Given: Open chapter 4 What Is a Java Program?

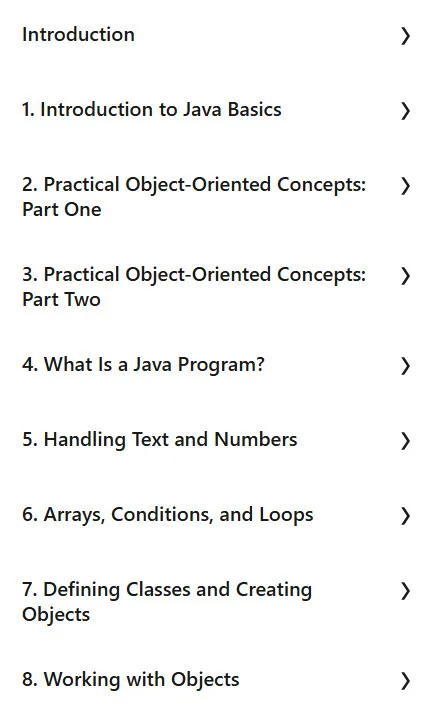Looking at the screenshot, I should [x=143, y=365].
